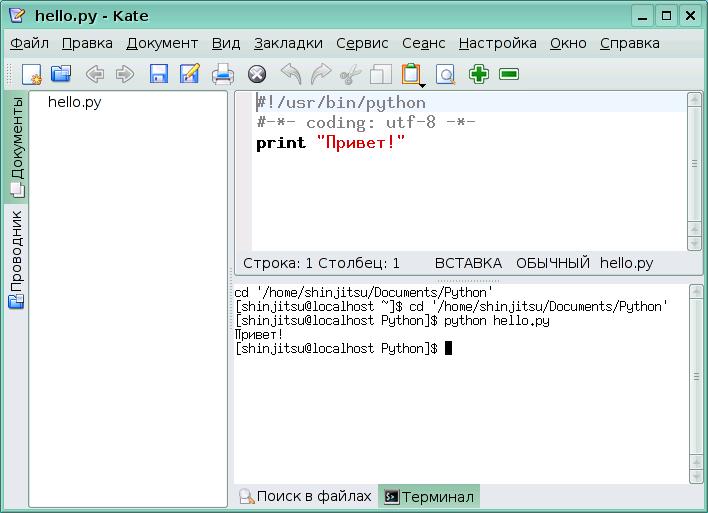Click the green minus zoom-out icon
The image size is (708, 513).
coord(509,74)
